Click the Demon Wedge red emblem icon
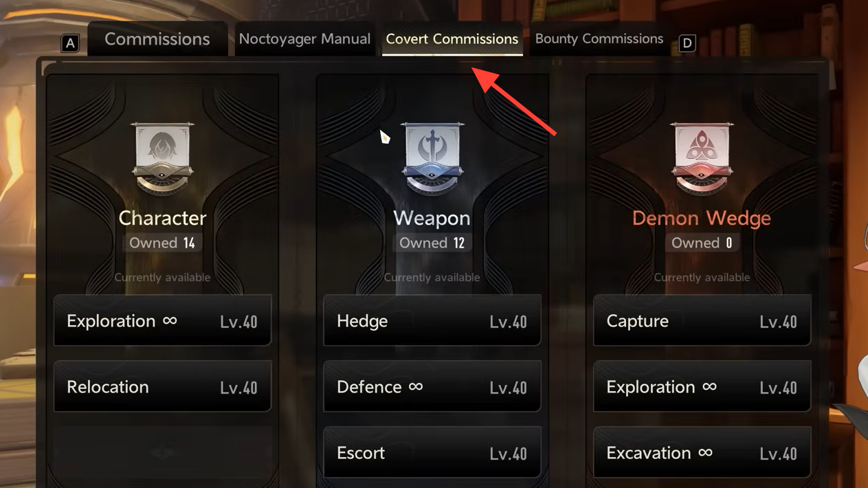 [x=702, y=159]
